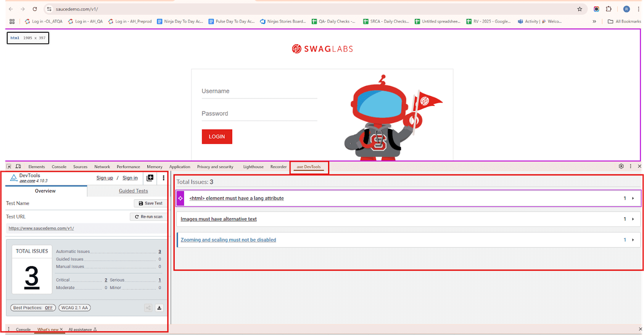This screenshot has width=644, height=335.
Task: Open the Activity | Welcome bookmark
Action: 540,21
